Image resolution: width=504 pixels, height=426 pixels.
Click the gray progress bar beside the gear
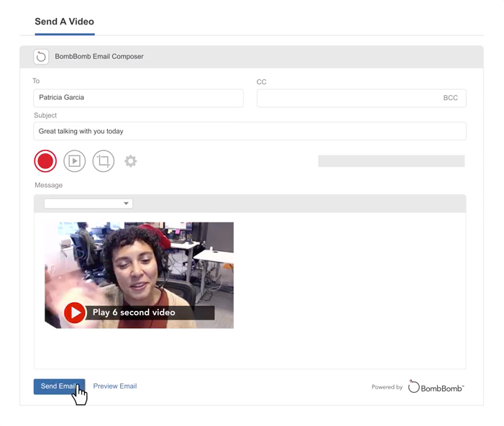(x=392, y=161)
